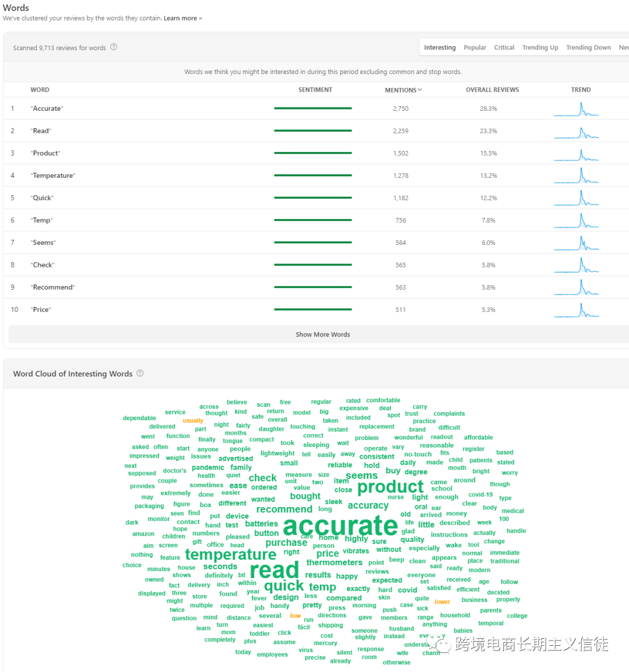Open the trend sparkline for "Temperature"

point(577,175)
